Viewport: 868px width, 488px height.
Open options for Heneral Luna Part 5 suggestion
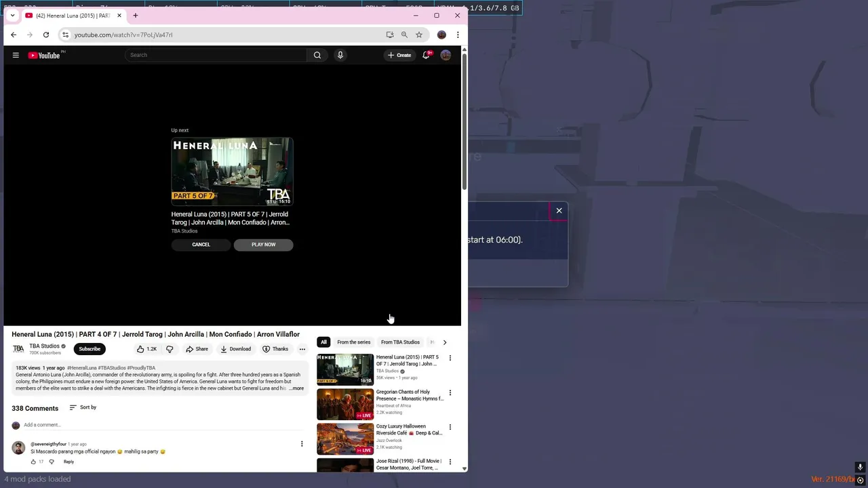point(450,358)
